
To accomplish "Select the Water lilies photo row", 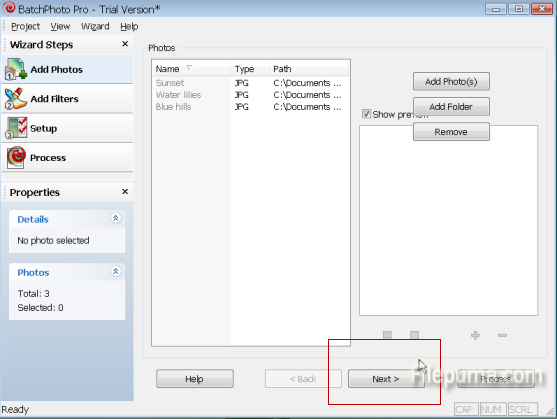I will (250, 95).
